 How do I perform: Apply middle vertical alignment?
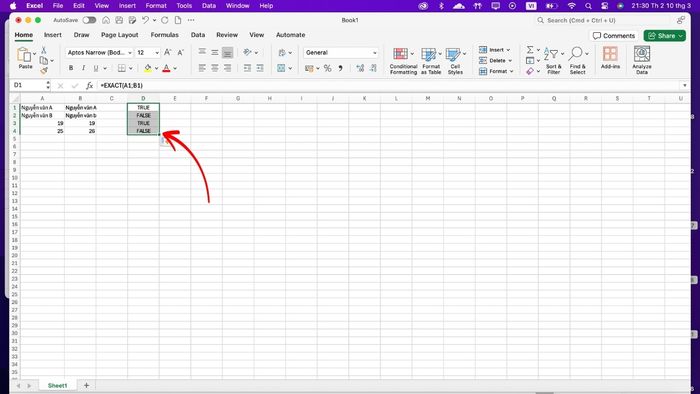click(x=215, y=52)
